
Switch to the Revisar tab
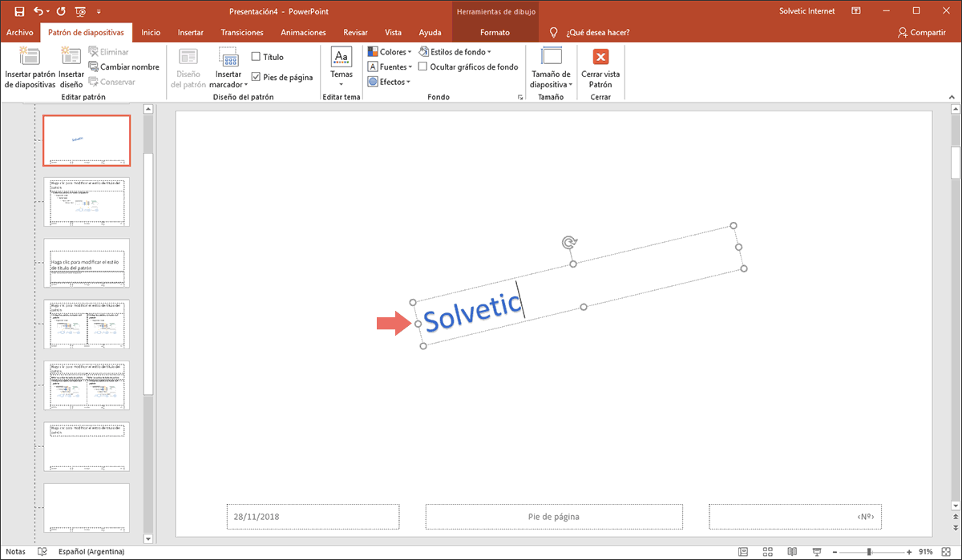point(355,33)
